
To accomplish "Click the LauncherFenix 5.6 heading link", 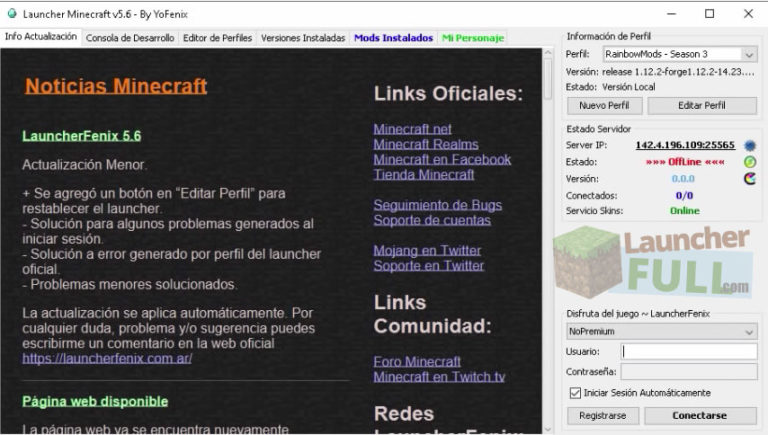I will [x=81, y=136].
